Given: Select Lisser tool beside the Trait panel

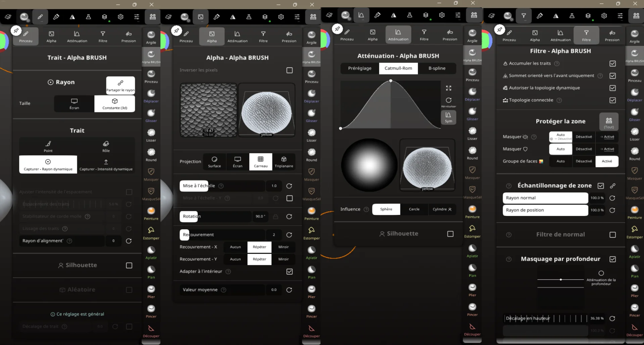Looking at the screenshot, I should click(151, 135).
